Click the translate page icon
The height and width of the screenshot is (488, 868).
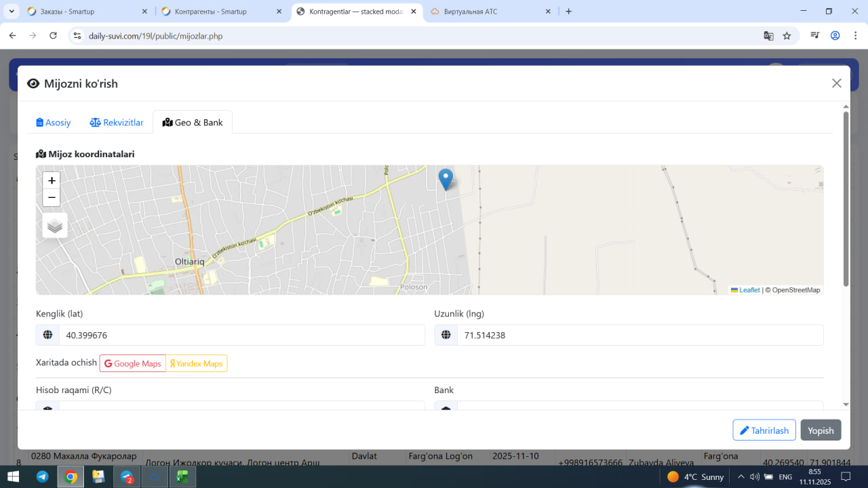[x=768, y=36]
